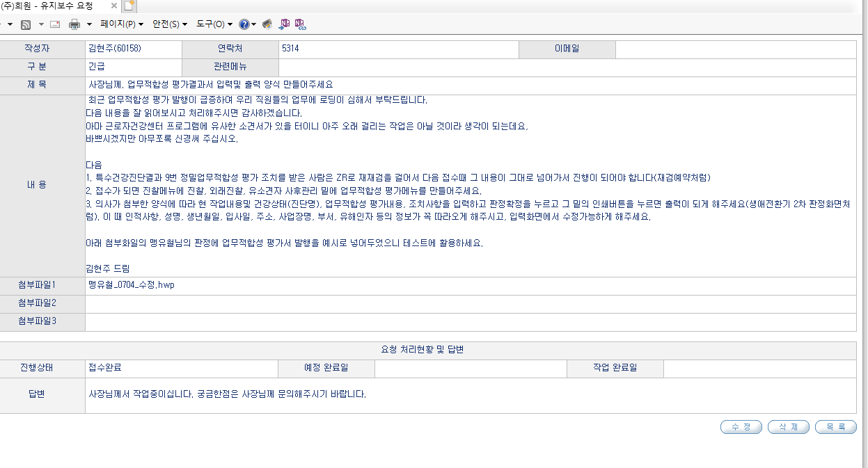Expand the print options dropdown arrow

coord(89,24)
